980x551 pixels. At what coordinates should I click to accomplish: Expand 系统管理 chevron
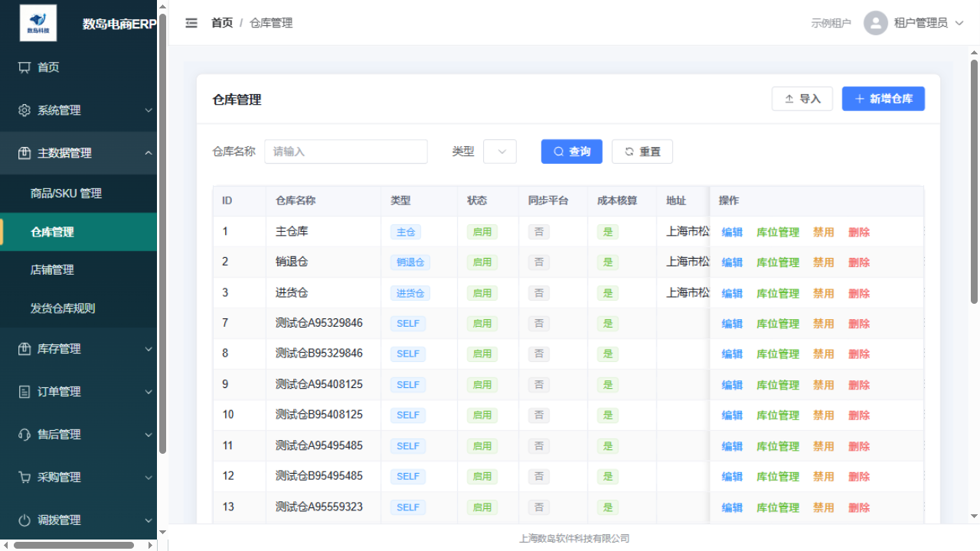[x=149, y=110]
